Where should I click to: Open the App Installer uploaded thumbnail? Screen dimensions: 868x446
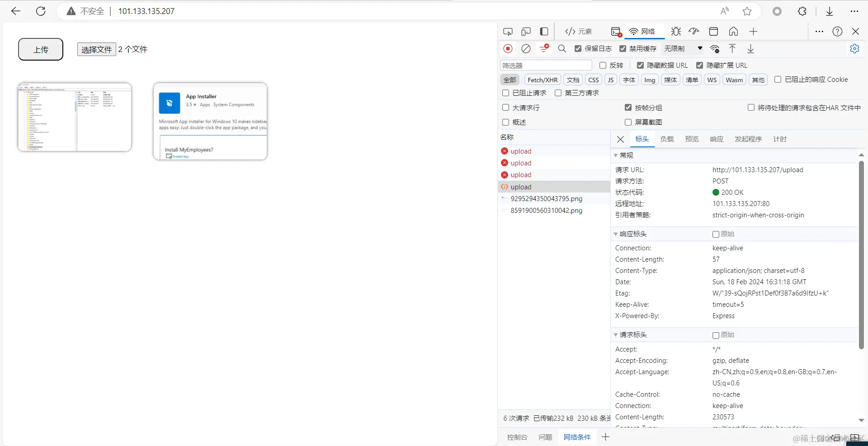210,121
